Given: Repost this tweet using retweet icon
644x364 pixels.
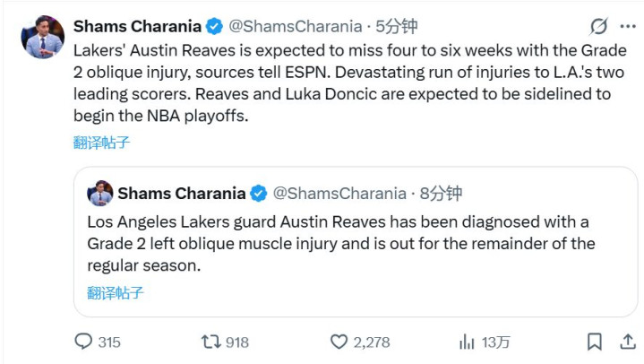Looking at the screenshot, I should coord(210,342).
